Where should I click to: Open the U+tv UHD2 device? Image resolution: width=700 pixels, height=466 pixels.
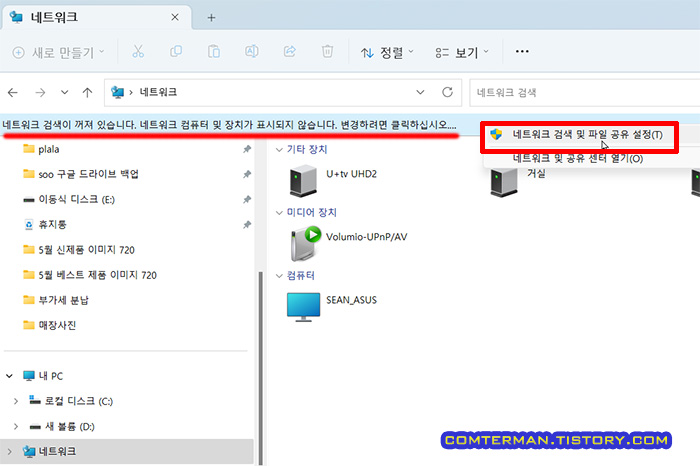pos(333,180)
